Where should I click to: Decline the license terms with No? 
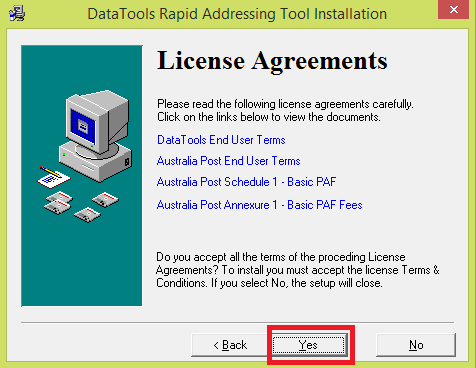click(416, 345)
